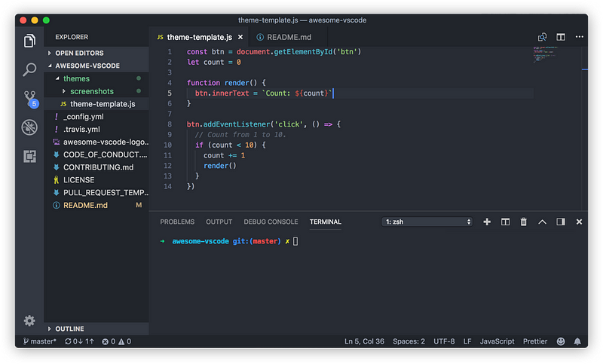Add a new terminal with plus icon
603x364 pixels.
tap(487, 222)
